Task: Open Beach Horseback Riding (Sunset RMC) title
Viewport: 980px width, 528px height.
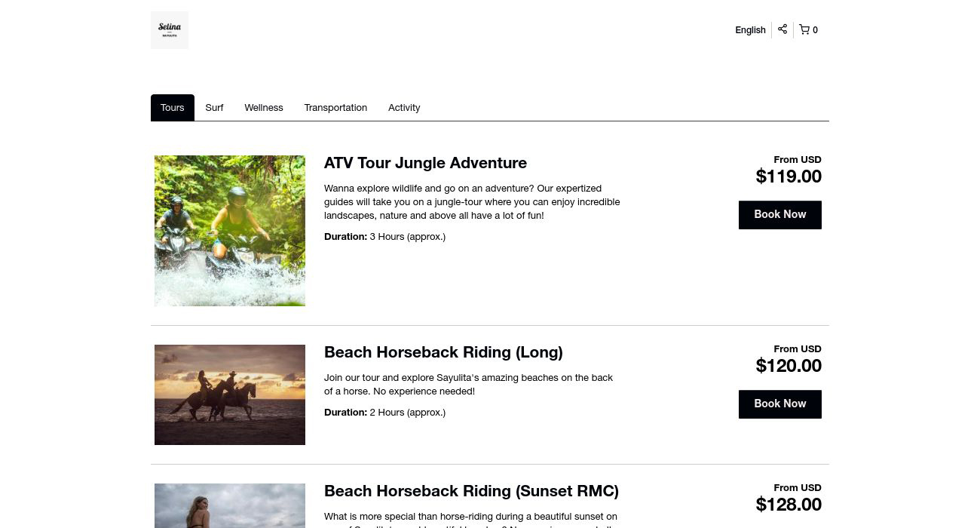Action: [471, 491]
